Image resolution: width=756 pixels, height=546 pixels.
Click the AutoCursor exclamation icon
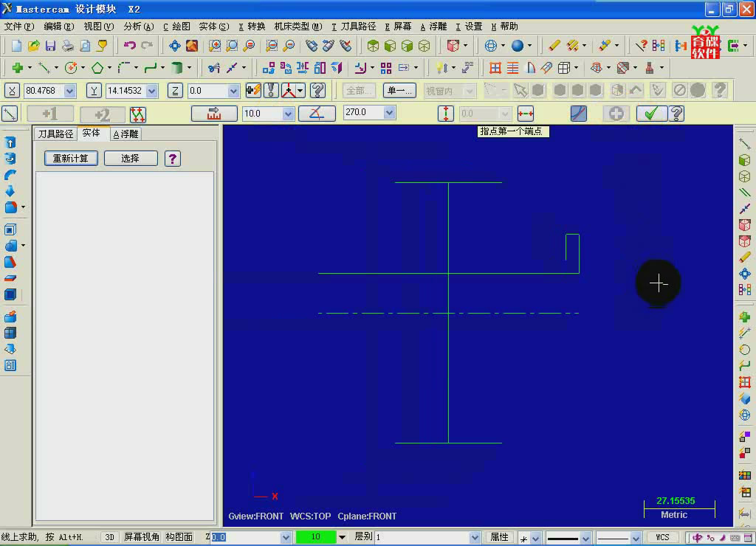[x=271, y=90]
